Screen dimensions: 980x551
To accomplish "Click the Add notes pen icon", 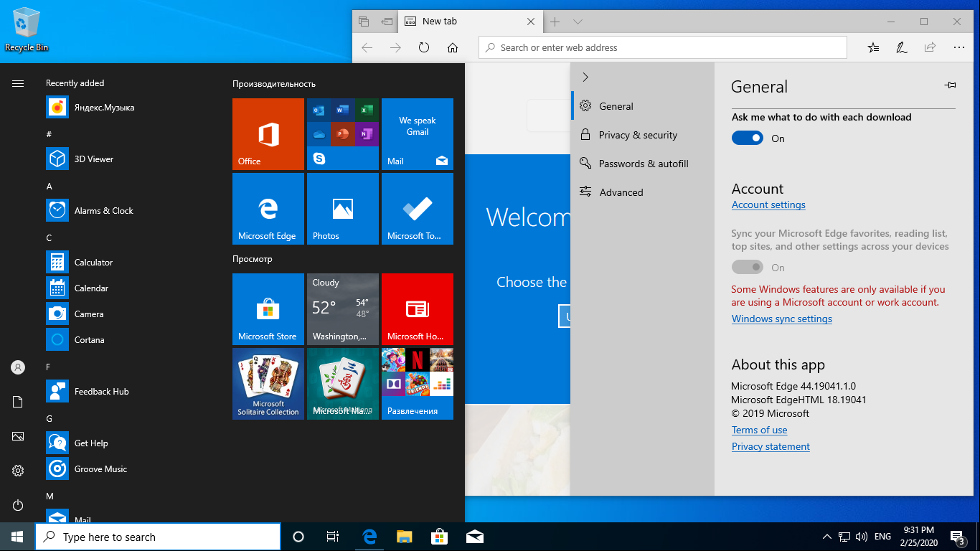I will [x=901, y=47].
